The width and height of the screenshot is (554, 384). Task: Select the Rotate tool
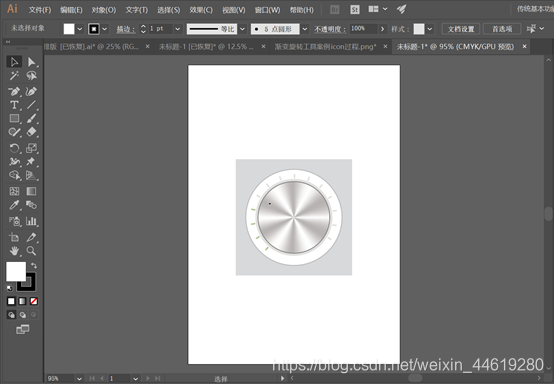point(14,148)
